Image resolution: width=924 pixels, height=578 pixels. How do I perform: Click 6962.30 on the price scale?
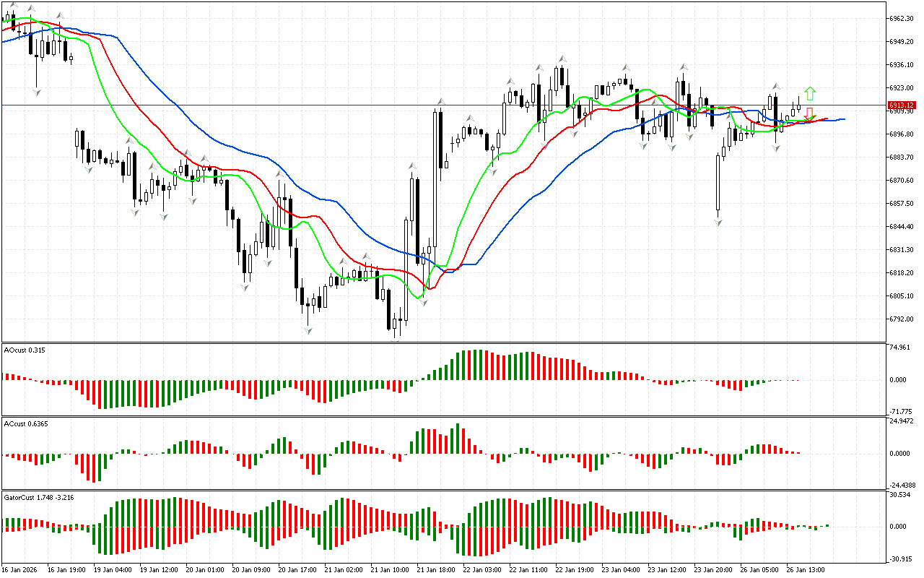coord(902,18)
